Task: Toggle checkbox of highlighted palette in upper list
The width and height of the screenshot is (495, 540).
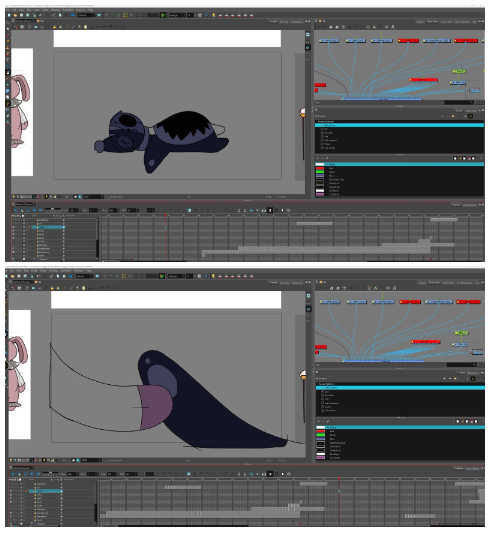Action: (x=322, y=125)
